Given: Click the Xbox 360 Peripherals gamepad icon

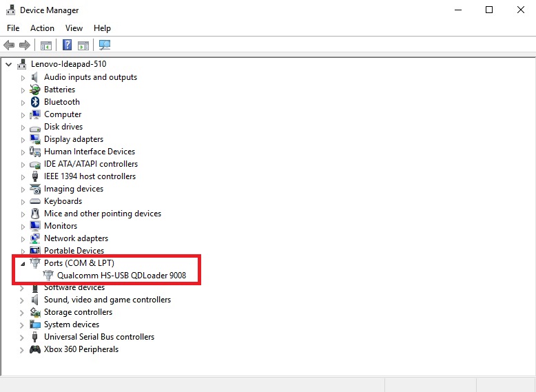Looking at the screenshot, I should 35,349.
